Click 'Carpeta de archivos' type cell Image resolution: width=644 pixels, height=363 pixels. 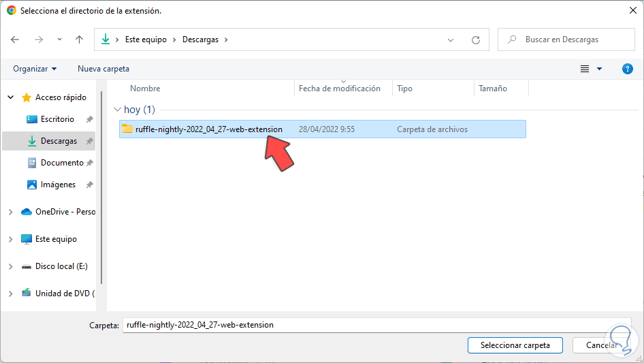pos(432,129)
